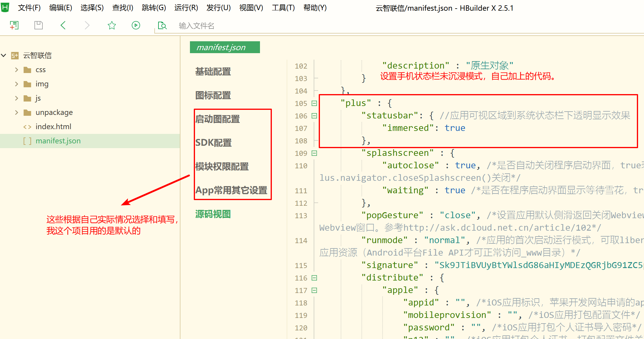Collapse the splashscreen block at line 109
The image size is (644, 339).
[x=314, y=153]
